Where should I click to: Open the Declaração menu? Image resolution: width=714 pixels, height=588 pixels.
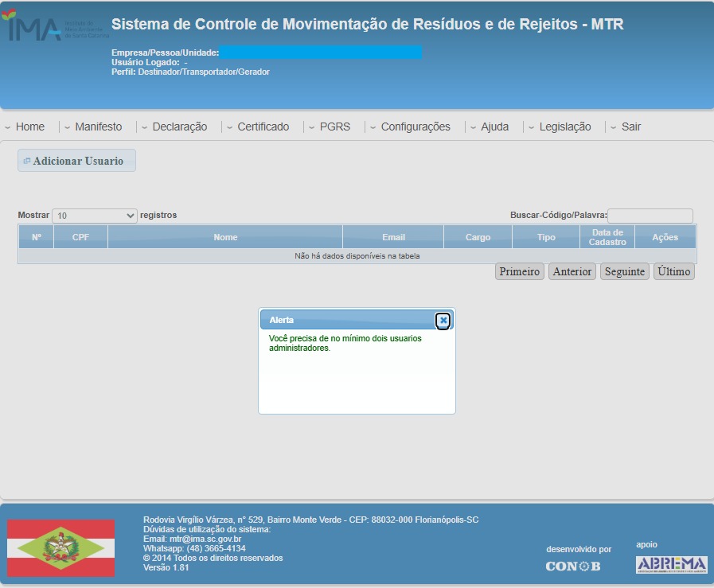pos(179,127)
